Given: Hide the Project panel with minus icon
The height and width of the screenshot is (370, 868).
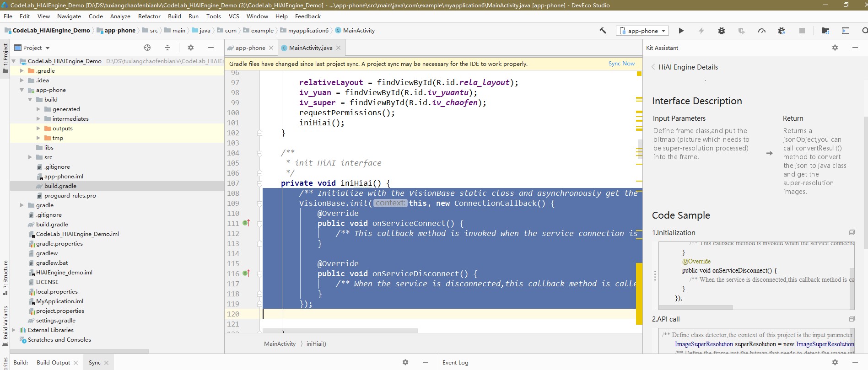Looking at the screenshot, I should pos(211,48).
